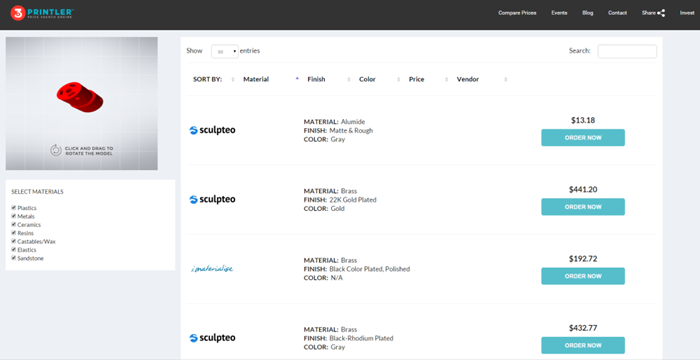Focus the Search input field
The width and height of the screenshot is (700, 360).
627,51
